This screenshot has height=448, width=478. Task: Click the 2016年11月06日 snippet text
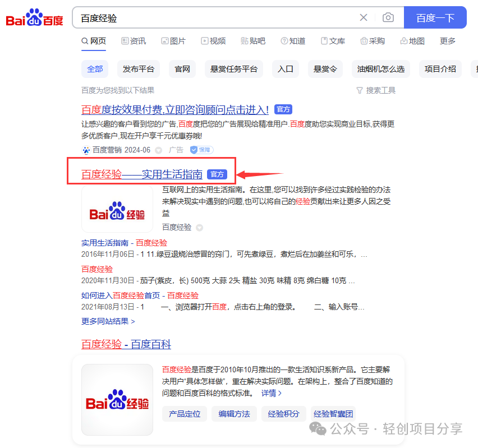224,254
